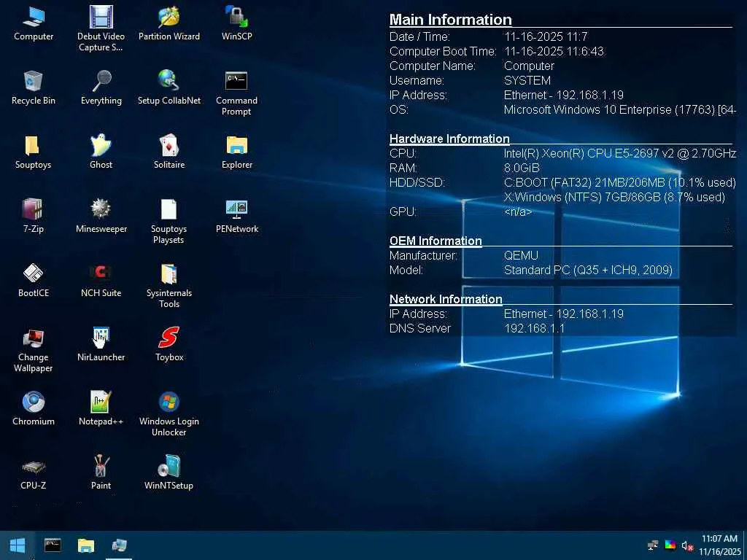Open the Toybox icon

(x=169, y=345)
